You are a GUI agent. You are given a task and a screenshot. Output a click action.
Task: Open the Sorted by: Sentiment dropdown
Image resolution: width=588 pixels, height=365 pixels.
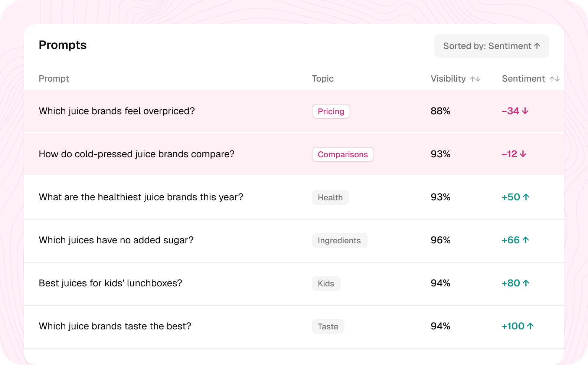(491, 46)
